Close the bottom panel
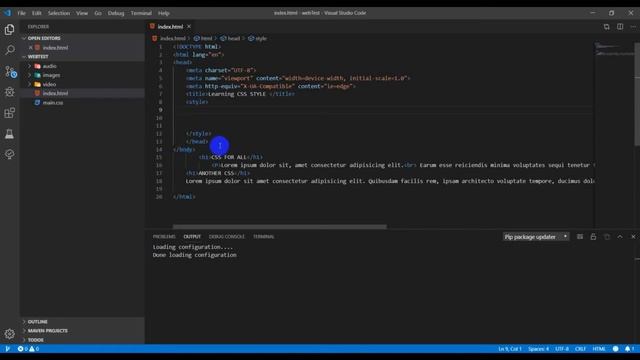Image resolution: width=640 pixels, height=360 pixels. (x=633, y=237)
